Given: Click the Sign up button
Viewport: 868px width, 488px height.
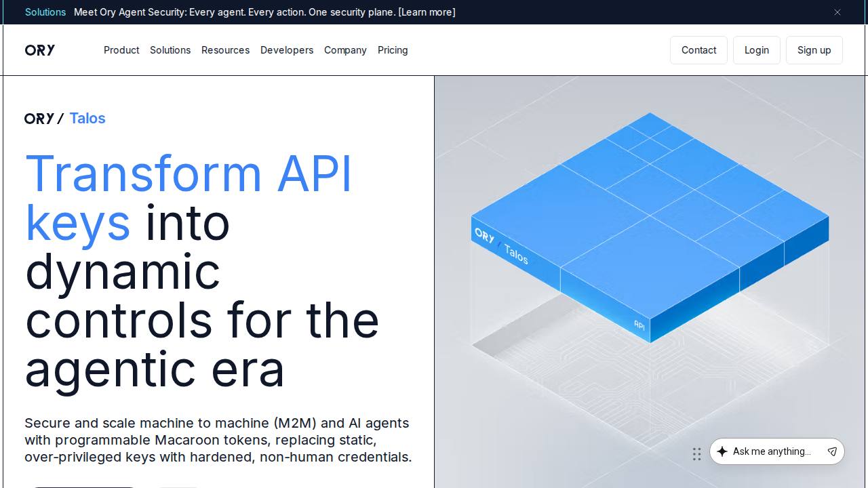Looking at the screenshot, I should [x=814, y=50].
